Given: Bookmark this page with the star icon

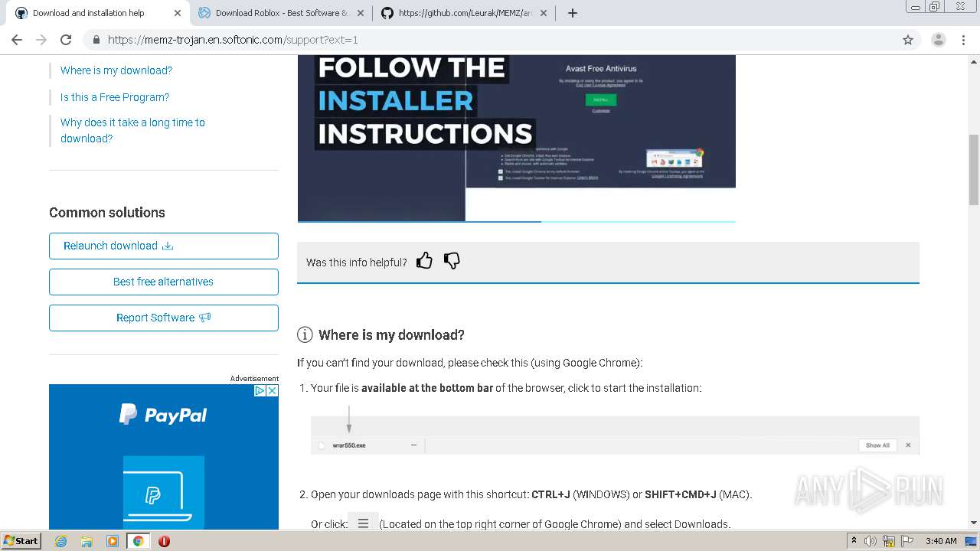Looking at the screenshot, I should point(908,40).
